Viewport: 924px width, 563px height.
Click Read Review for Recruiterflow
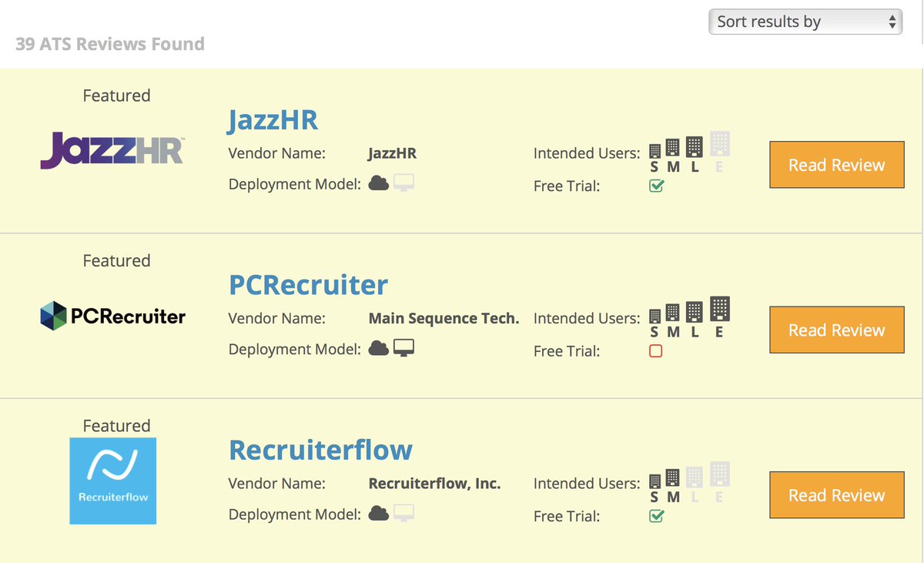click(x=837, y=495)
